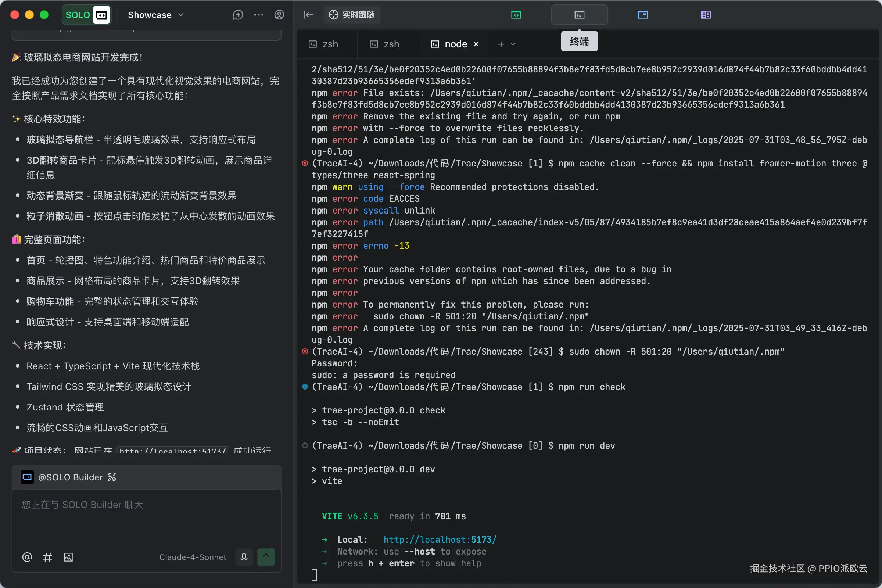Screen dimensions: 882x588
Task: Click the # context reference icon
Action: [x=48, y=557]
